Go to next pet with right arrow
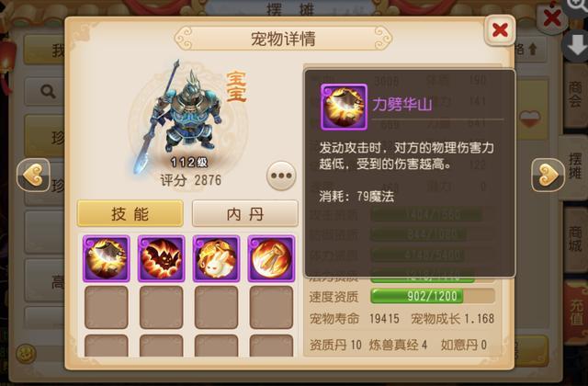This screenshot has width=588, height=386. [x=548, y=176]
